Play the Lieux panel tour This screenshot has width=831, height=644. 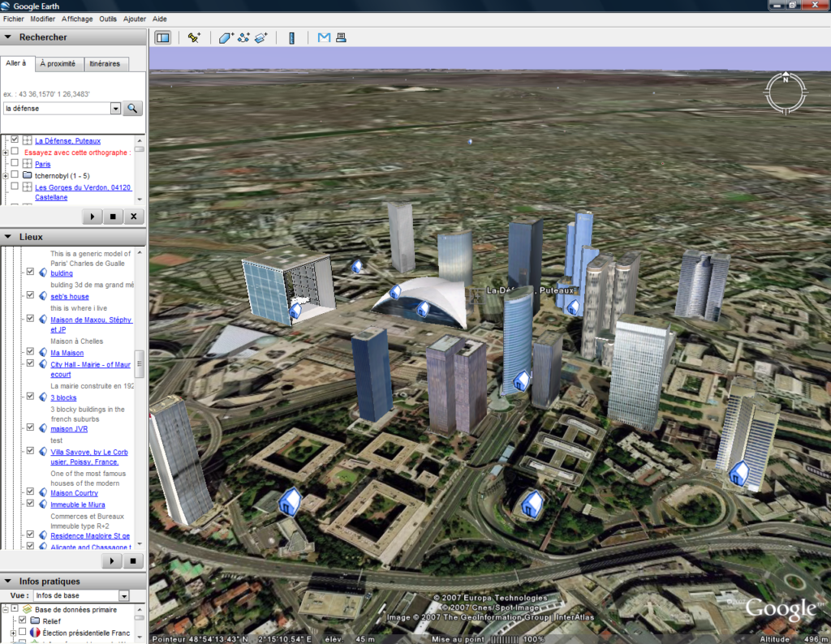[112, 560]
